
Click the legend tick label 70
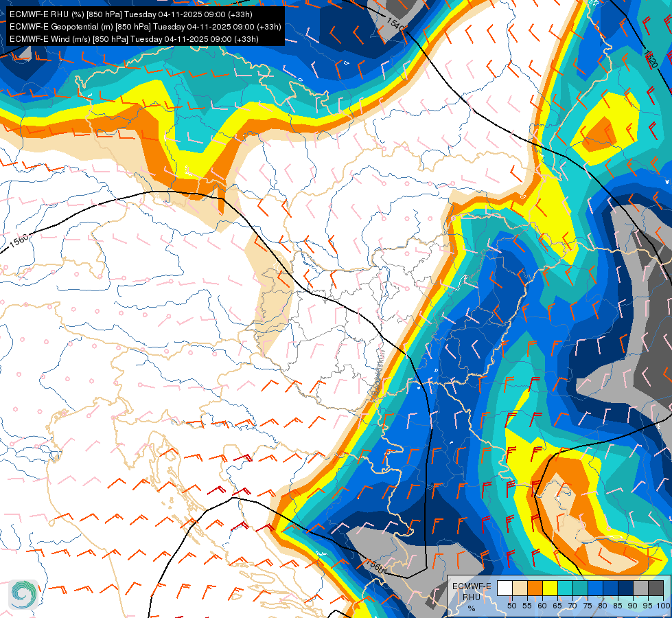572,606
